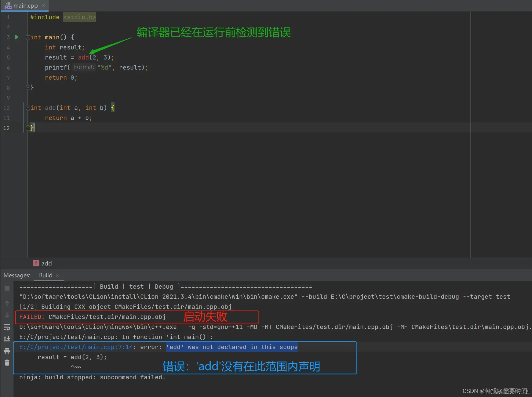Image resolution: width=532 pixels, height=397 pixels.
Task: Place the cursor on 'int result;'
Action: (x=65, y=47)
